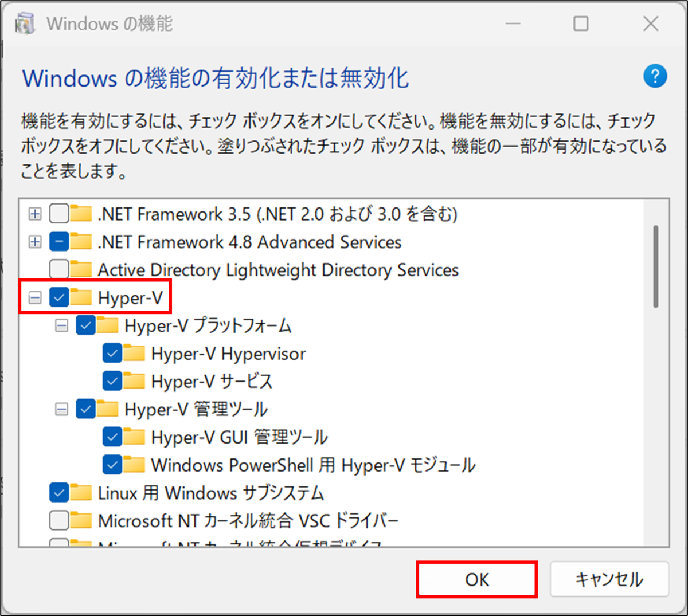Click the Hyper-V Hypervisor folder icon

134,354
